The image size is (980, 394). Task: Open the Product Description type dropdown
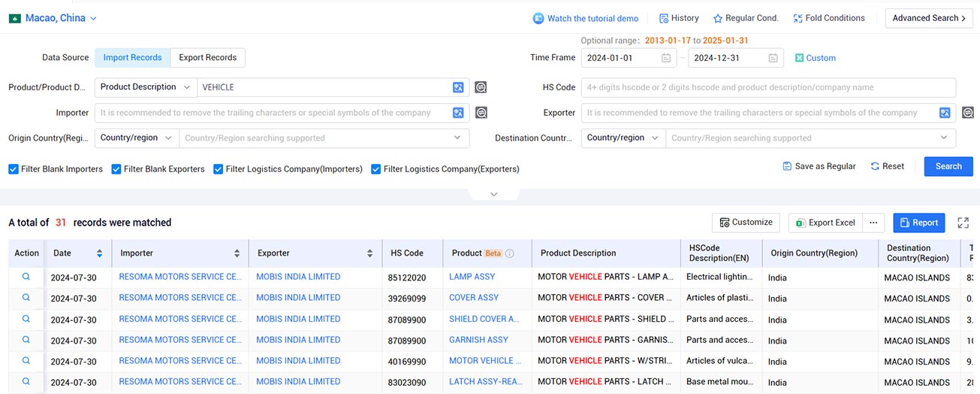(x=146, y=87)
